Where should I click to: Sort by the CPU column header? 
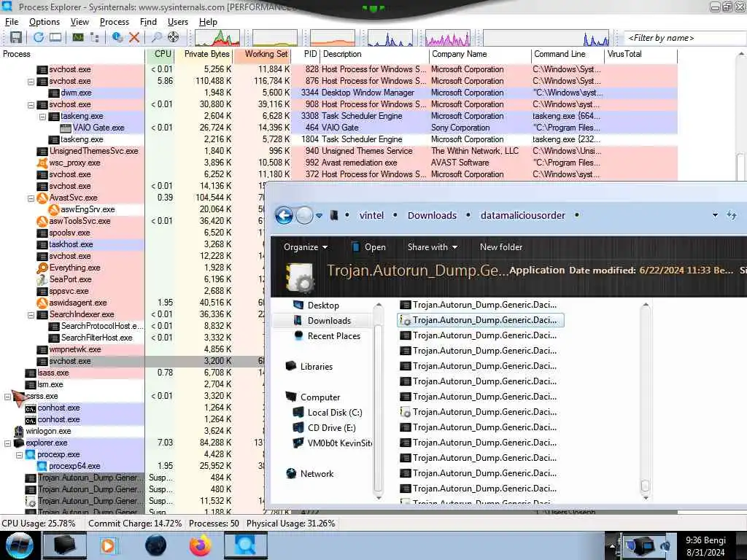[x=159, y=54]
